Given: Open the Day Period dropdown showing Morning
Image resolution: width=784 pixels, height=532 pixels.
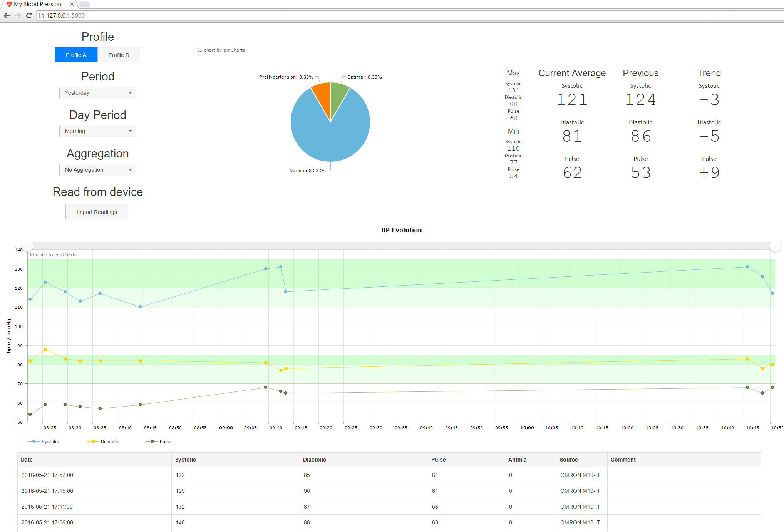Looking at the screenshot, I should [98, 131].
